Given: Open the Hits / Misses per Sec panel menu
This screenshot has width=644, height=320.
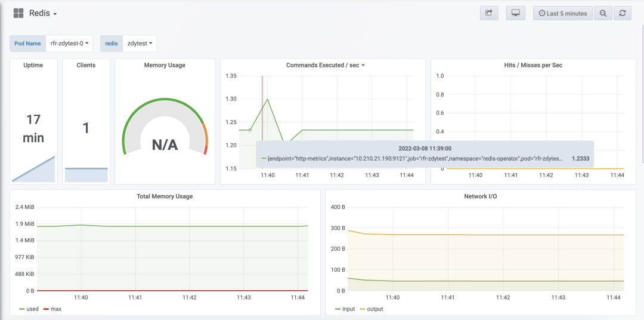Looking at the screenshot, I should pyautogui.click(x=533, y=65).
